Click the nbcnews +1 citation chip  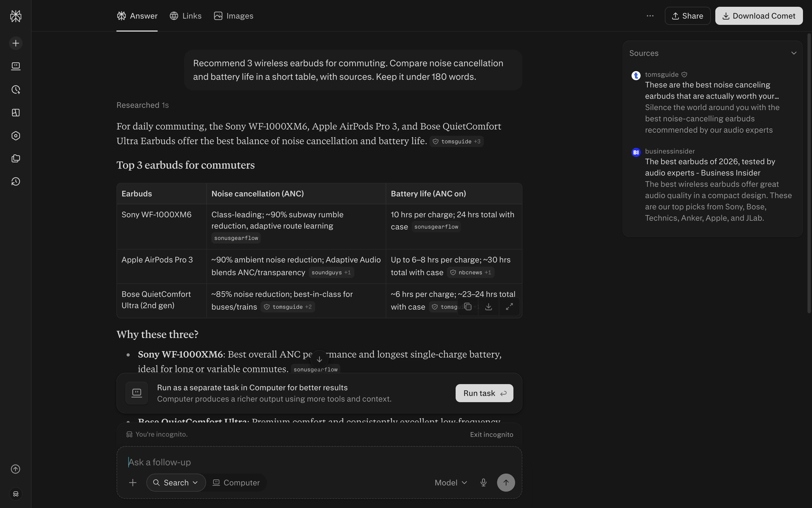470,272
